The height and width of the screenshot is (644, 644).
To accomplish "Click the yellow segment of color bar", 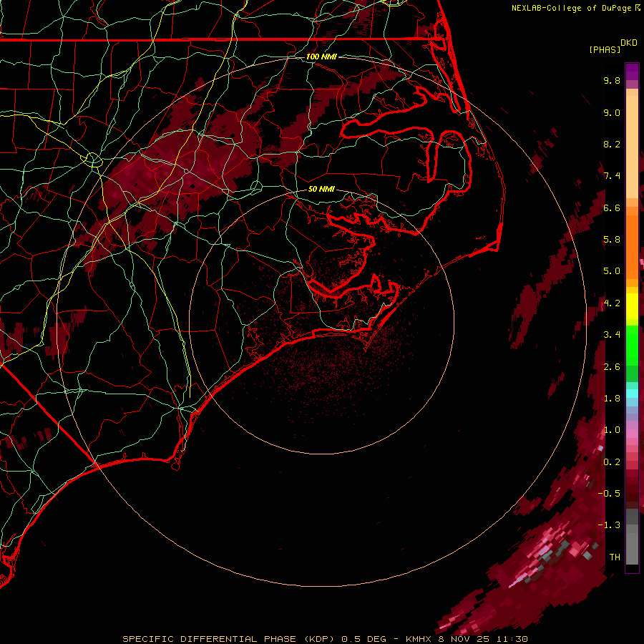I will click(632, 306).
